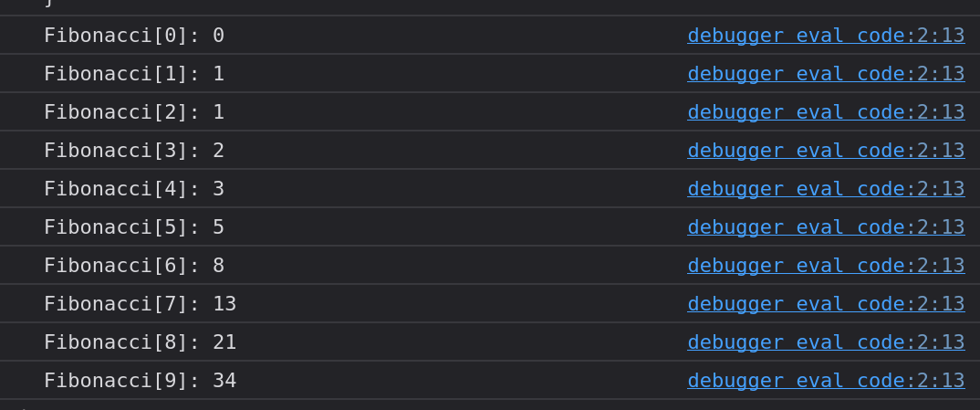Open source link for Fibonacci[8] log
Screen dimensions: 980x410
826,342
